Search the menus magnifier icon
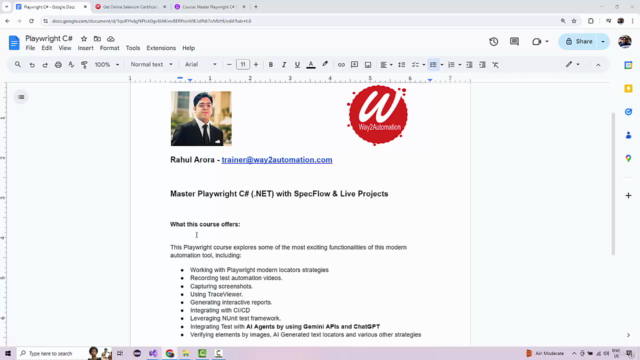The height and width of the screenshot is (360, 640). pos(18,64)
